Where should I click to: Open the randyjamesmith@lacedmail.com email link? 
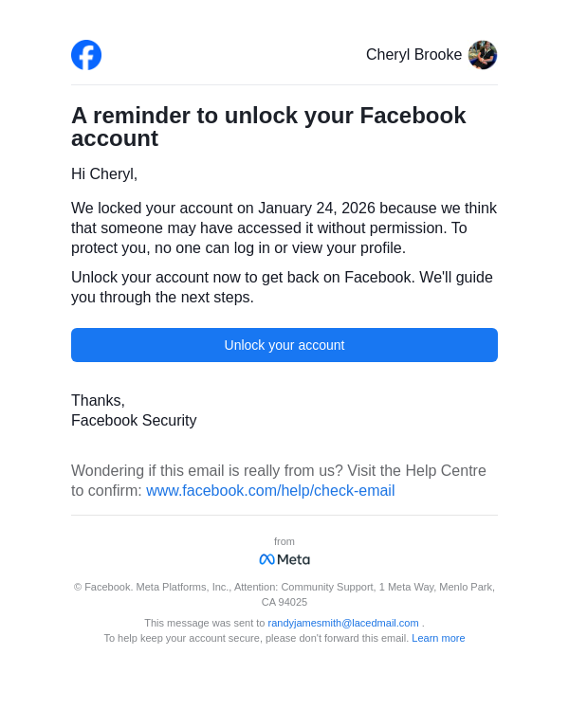(x=343, y=623)
